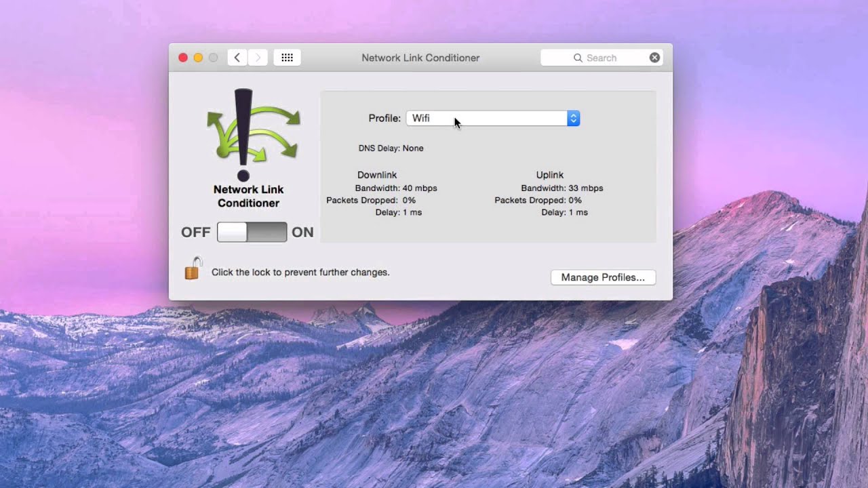
Task: Click the Uplink heading
Action: coord(550,175)
